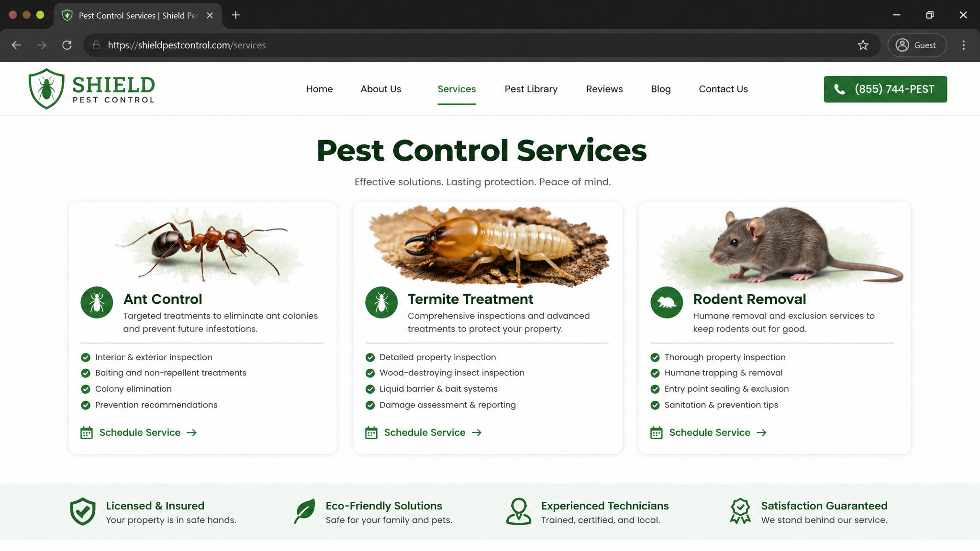Click 'Humane trapping & removal' text
This screenshot has height=551, width=980.
(724, 373)
